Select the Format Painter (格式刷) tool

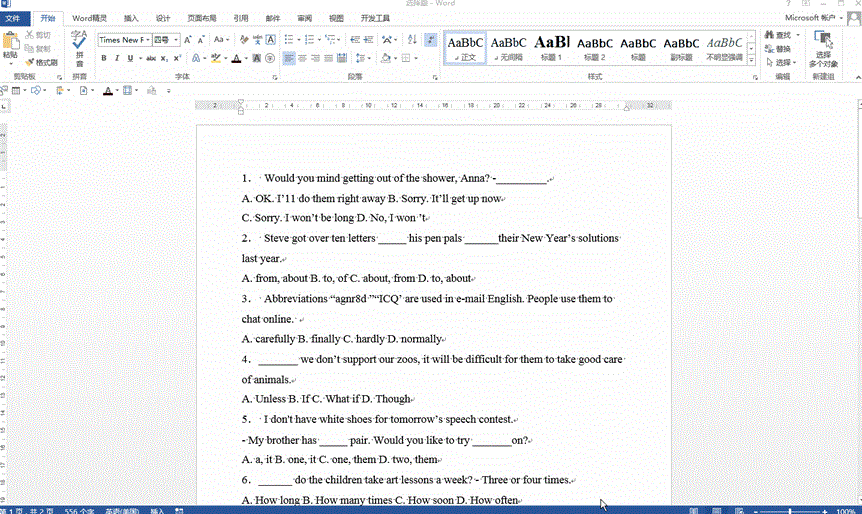click(41, 62)
